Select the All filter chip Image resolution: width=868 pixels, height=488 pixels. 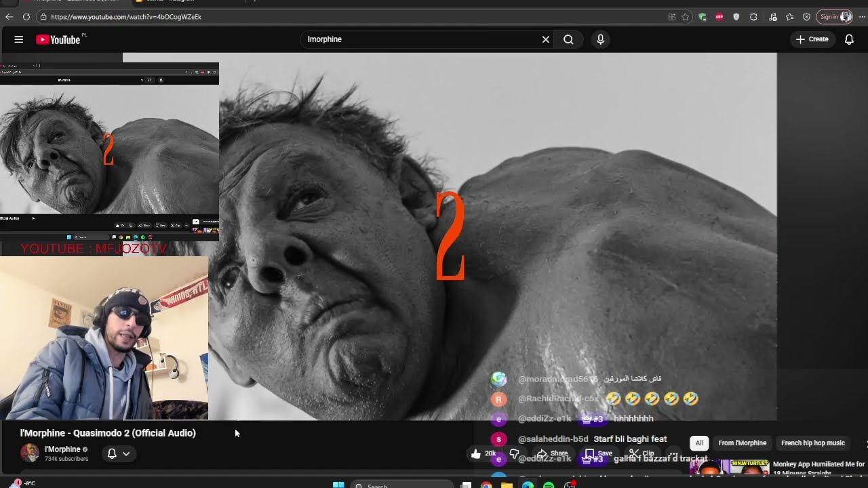click(699, 443)
